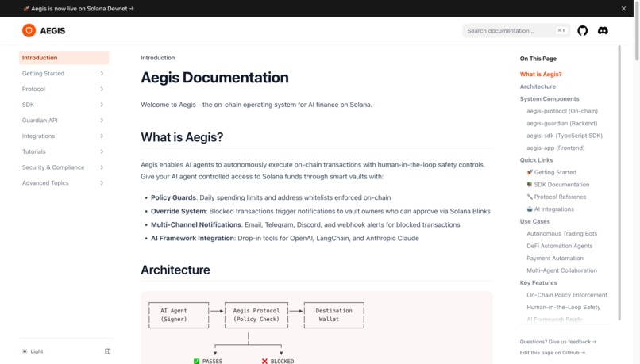The image size is (640, 364).
Task: Go to On-Chain Policy Enforcement anchor
Action: pos(567,295)
